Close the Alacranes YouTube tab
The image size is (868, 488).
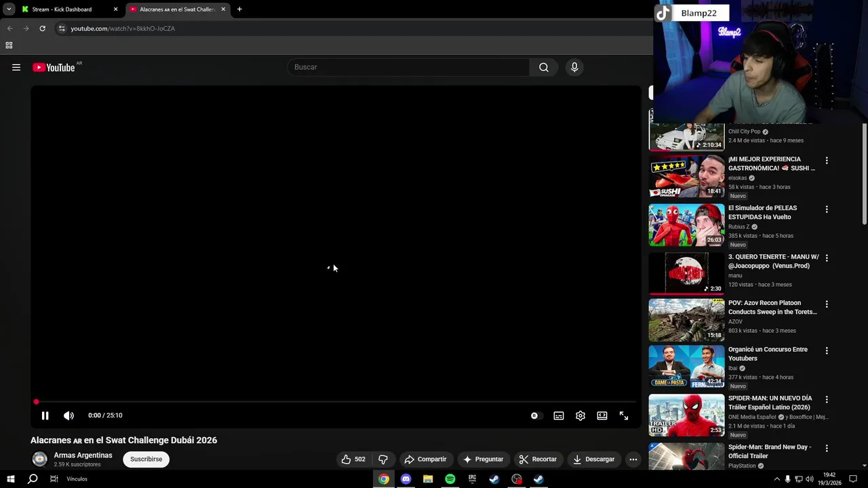point(223,9)
